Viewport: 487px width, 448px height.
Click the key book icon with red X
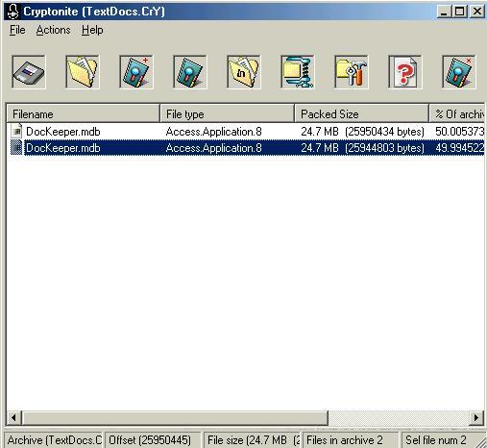pos(459,72)
